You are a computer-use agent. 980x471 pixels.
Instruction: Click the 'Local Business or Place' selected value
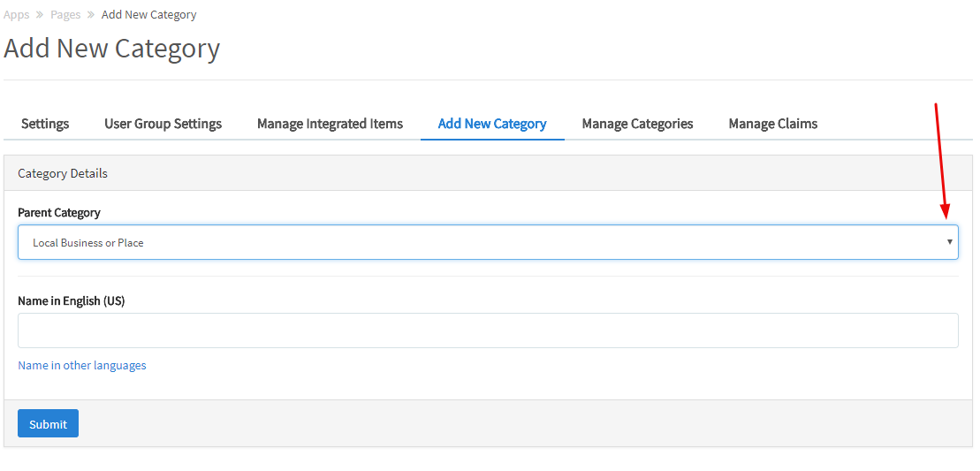[x=88, y=243]
